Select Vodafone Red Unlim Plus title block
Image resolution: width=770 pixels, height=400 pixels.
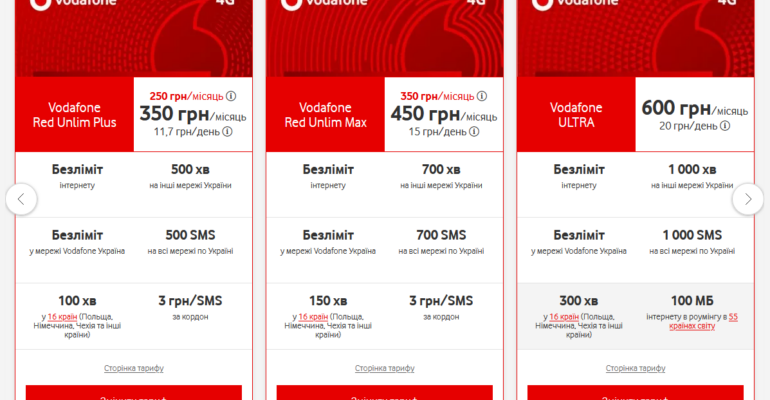[75, 114]
